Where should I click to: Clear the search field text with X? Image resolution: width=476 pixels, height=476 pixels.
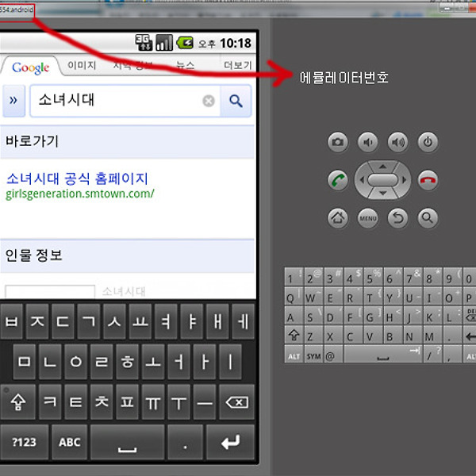click(x=209, y=101)
